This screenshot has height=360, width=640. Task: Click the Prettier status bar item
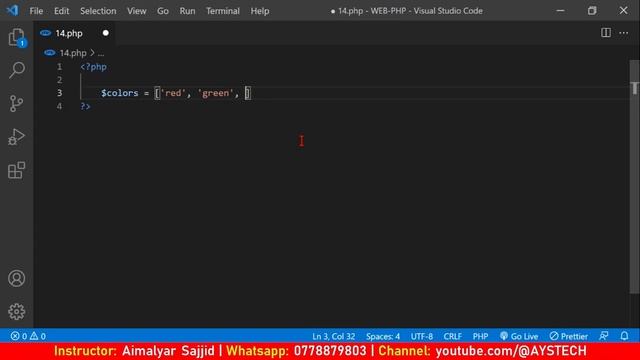click(x=569, y=336)
